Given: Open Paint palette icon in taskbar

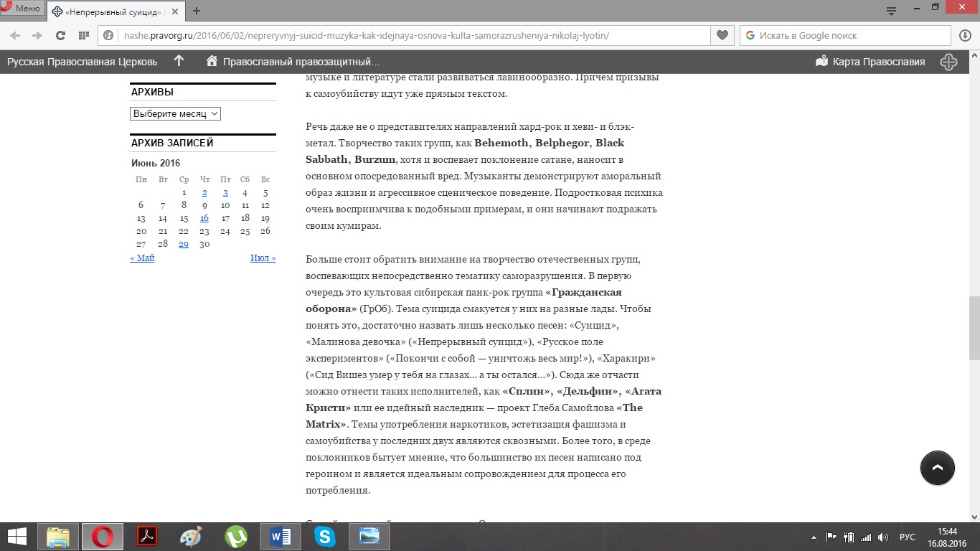Looking at the screenshot, I should [x=191, y=537].
